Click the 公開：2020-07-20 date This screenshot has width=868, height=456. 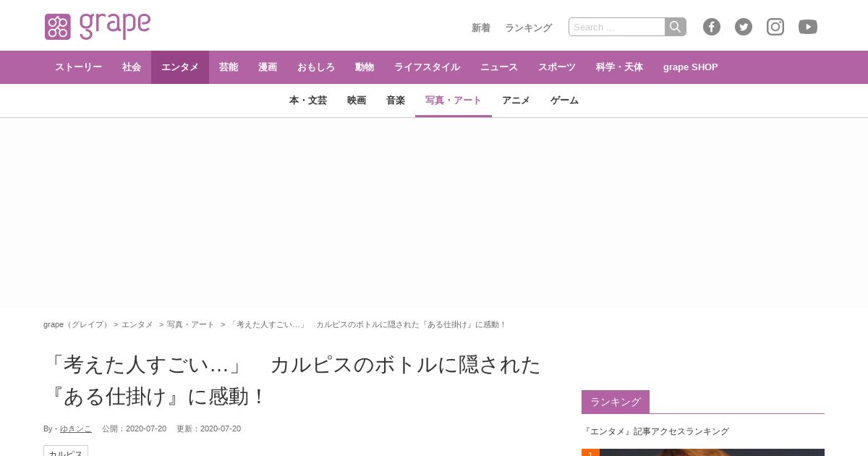coord(134,428)
